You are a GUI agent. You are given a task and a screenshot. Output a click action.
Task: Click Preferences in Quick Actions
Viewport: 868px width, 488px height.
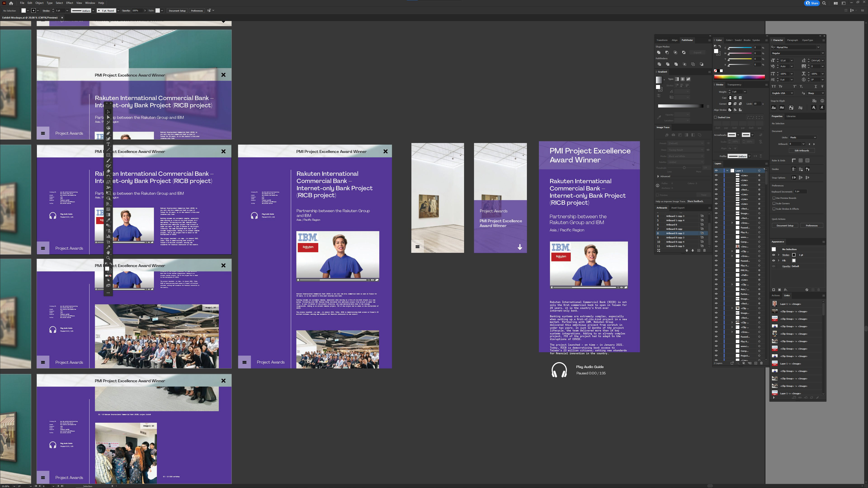click(811, 226)
